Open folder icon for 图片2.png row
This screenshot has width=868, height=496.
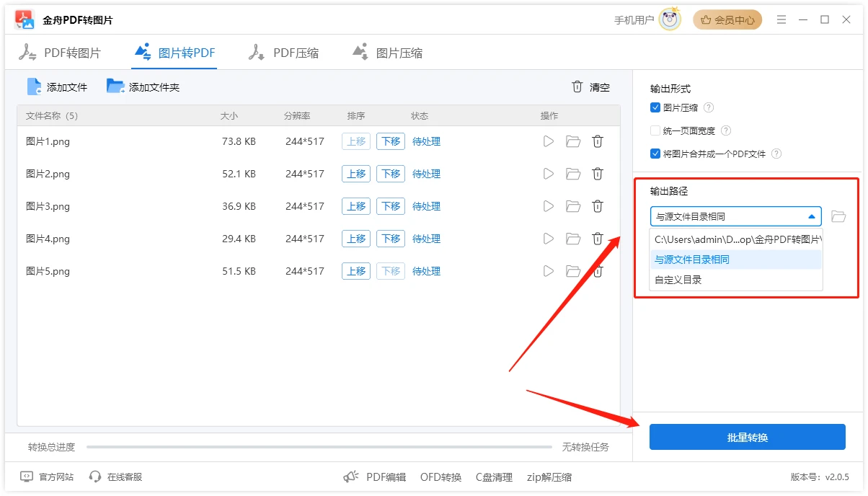click(573, 174)
